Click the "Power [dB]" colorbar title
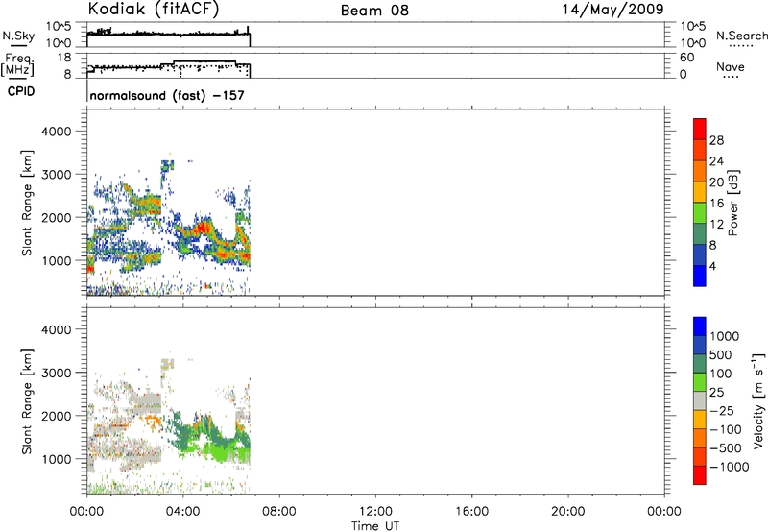 coord(732,203)
